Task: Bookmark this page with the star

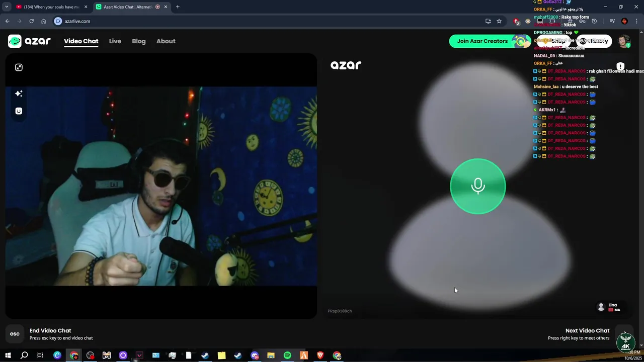Action: [499, 21]
